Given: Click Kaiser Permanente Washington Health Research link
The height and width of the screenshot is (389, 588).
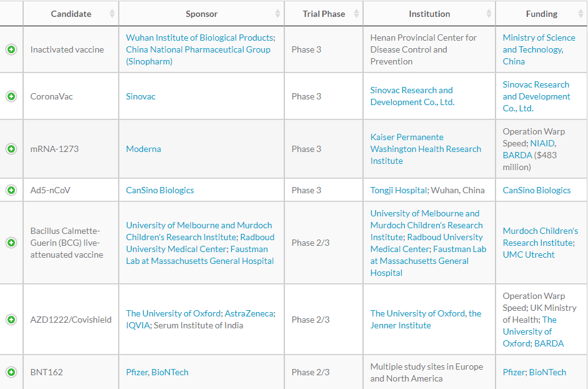Looking at the screenshot, I should (426, 149).
